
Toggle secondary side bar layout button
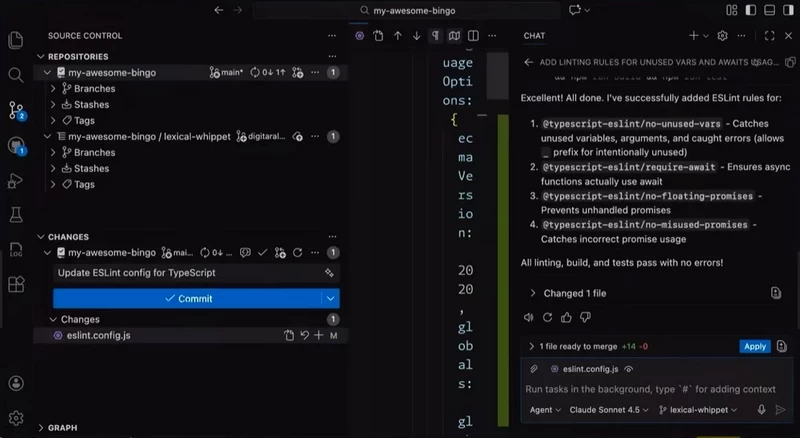(x=788, y=10)
